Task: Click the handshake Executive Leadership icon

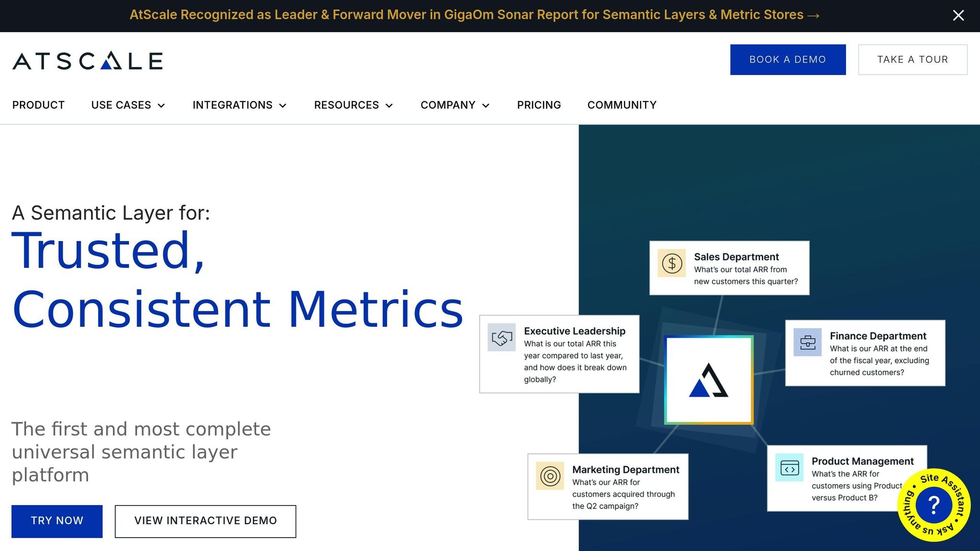Action: click(x=501, y=337)
